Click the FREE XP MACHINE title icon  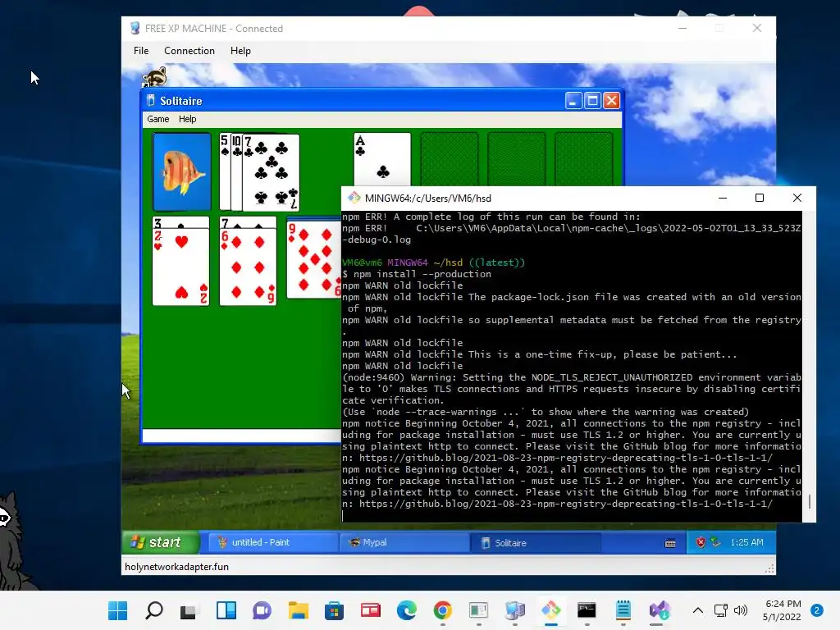pos(135,29)
